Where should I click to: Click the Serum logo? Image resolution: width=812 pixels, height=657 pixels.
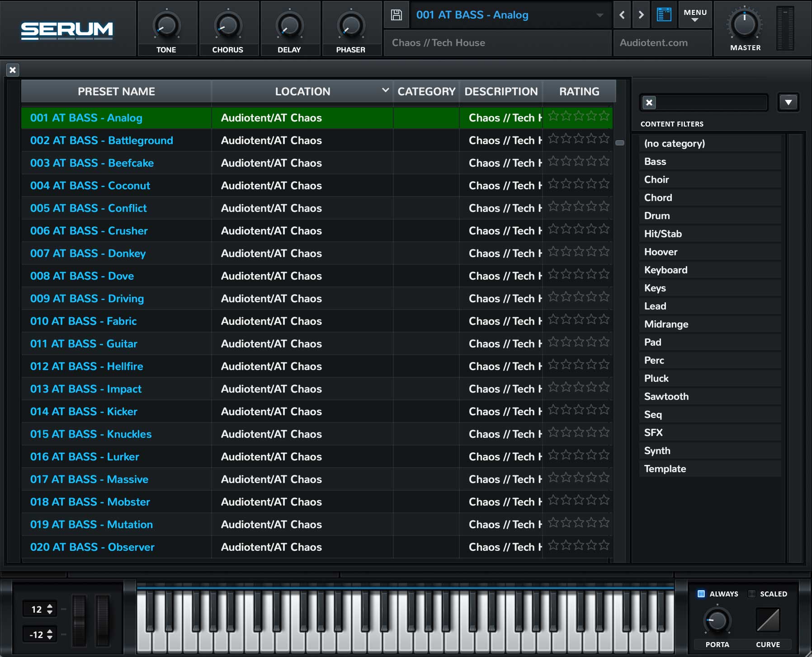pos(67,30)
